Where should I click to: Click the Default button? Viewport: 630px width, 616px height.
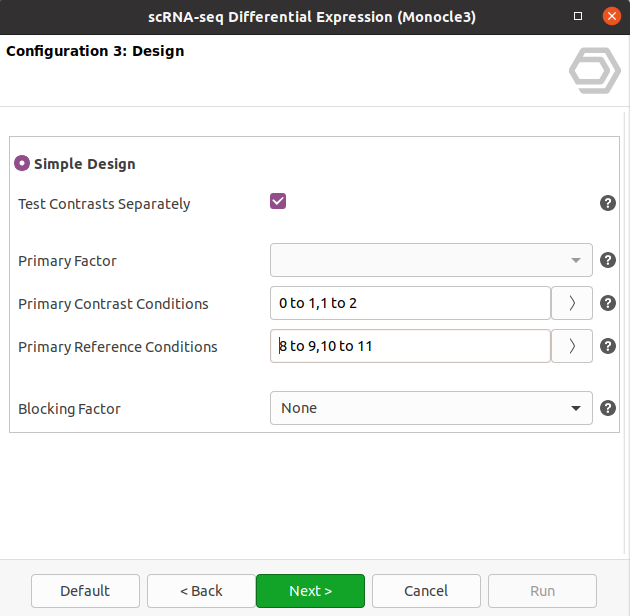(x=85, y=591)
